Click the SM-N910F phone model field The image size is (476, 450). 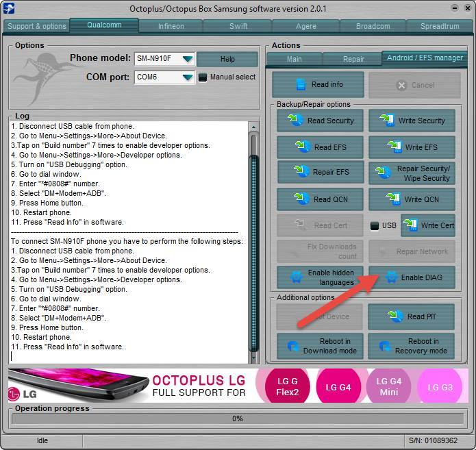164,59
